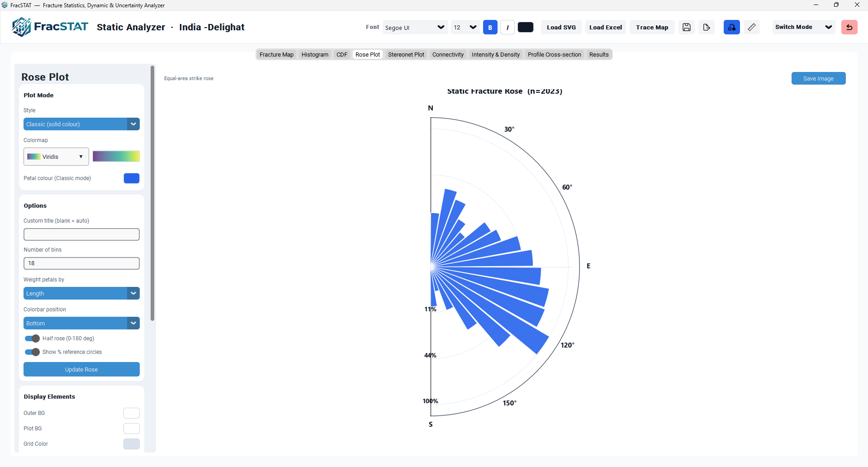Toggle italic font formatting
The height and width of the screenshot is (467, 868).
click(508, 27)
